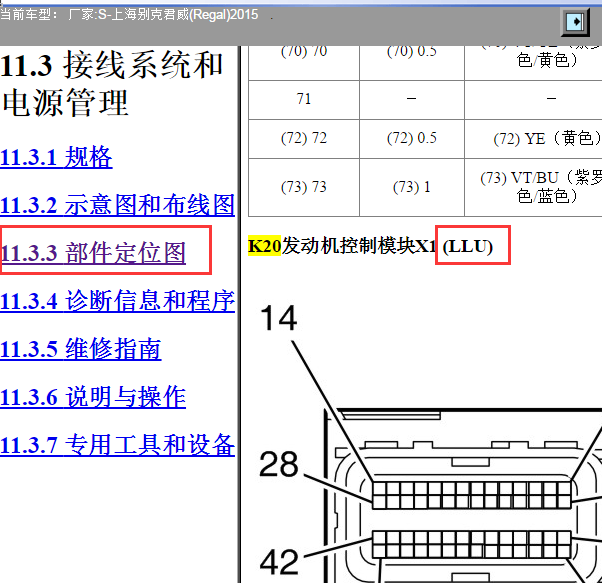The width and height of the screenshot is (602, 583).
Task: Click connector pin label 28
Action: 279,464
